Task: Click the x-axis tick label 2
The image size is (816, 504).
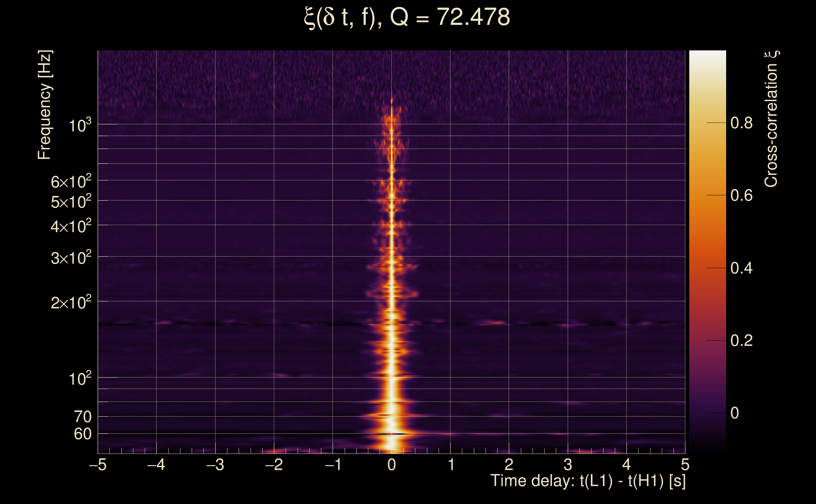Action: click(x=509, y=465)
